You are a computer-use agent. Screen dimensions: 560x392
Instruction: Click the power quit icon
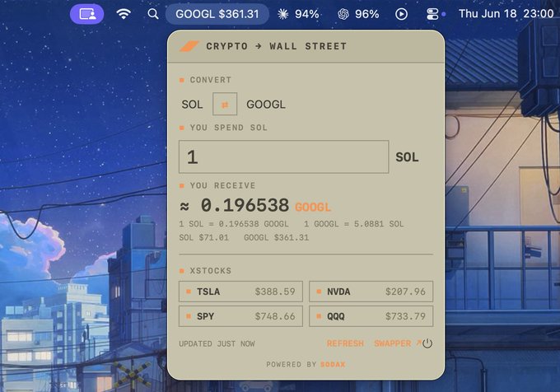(427, 343)
